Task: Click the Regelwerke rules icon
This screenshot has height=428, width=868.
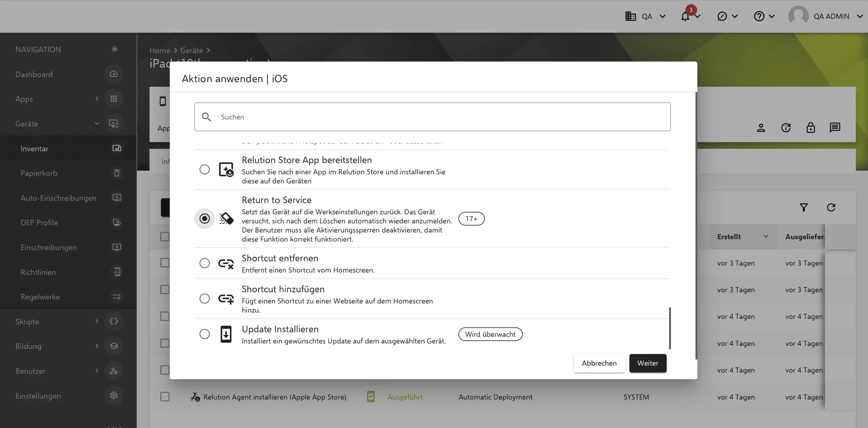Action: pos(117,297)
